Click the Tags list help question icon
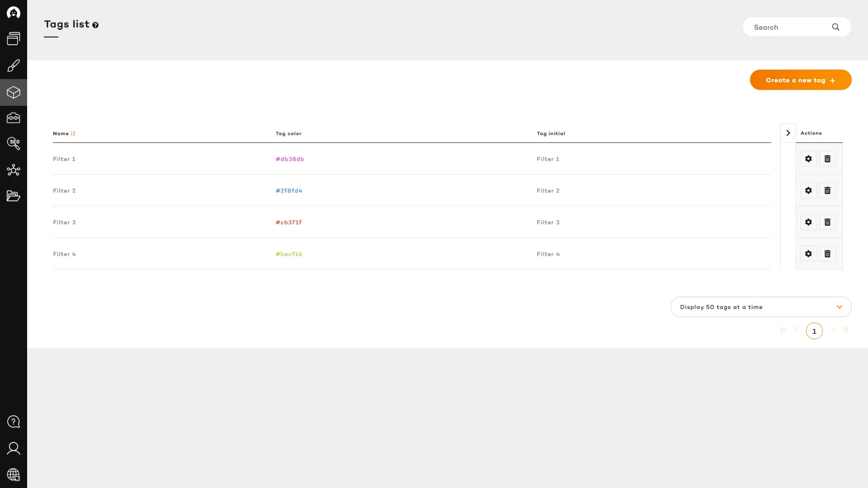The width and height of the screenshot is (868, 488). (95, 25)
